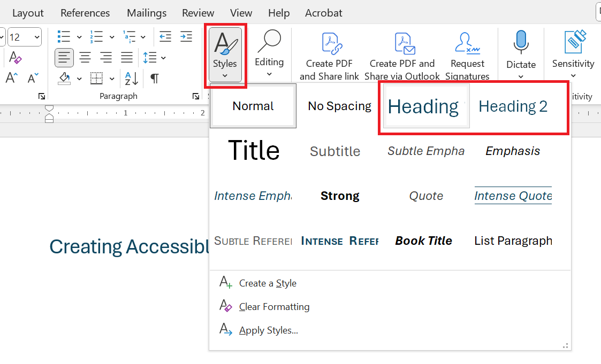
Task: Center align the paragraph
Action: pyautogui.click(x=85, y=57)
